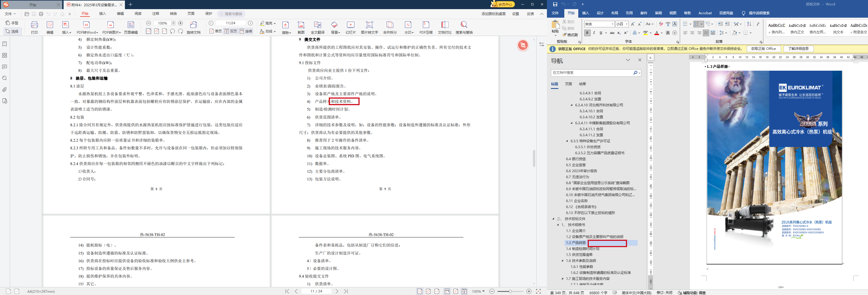Select the hand (手型) tool mode

coord(12,23)
